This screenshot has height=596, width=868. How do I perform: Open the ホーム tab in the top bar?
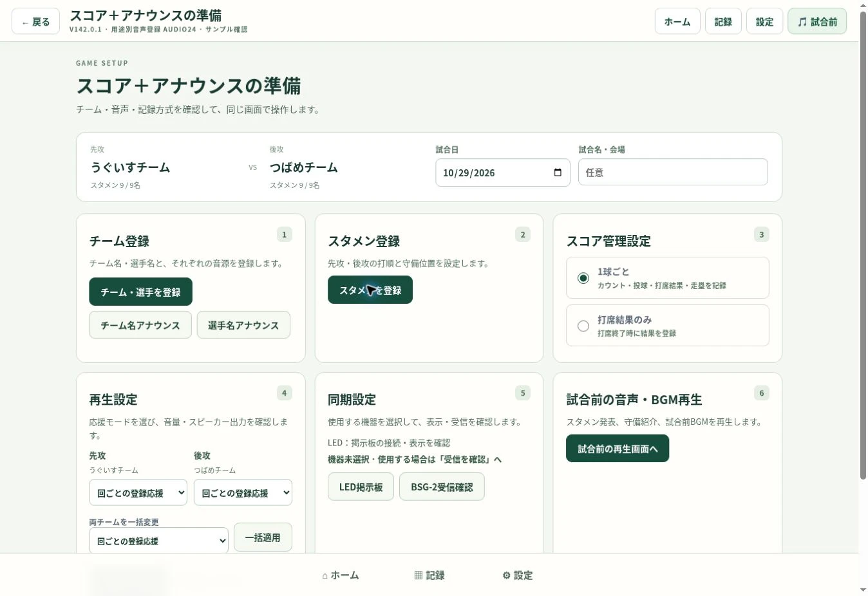[677, 21]
